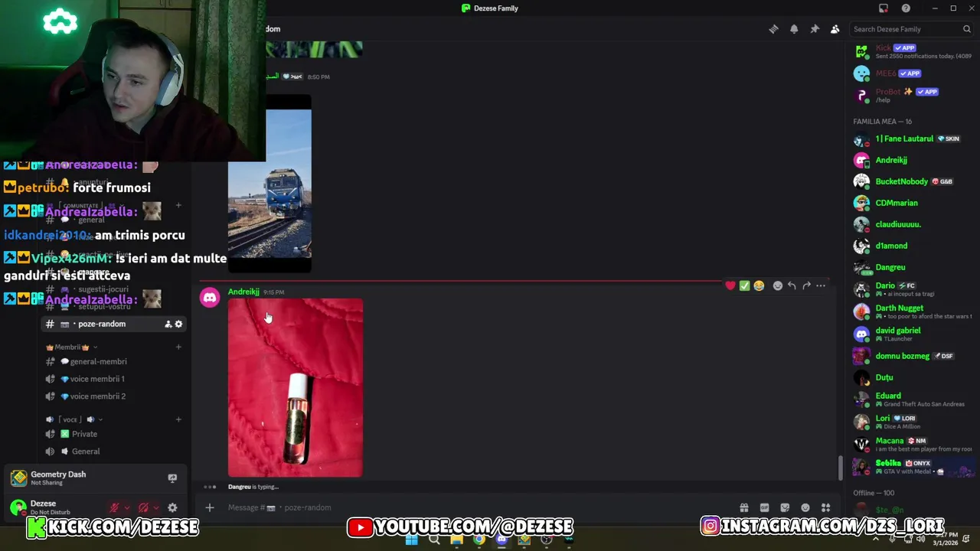
Task: Add channel to voce category with plus
Action: [x=178, y=419]
